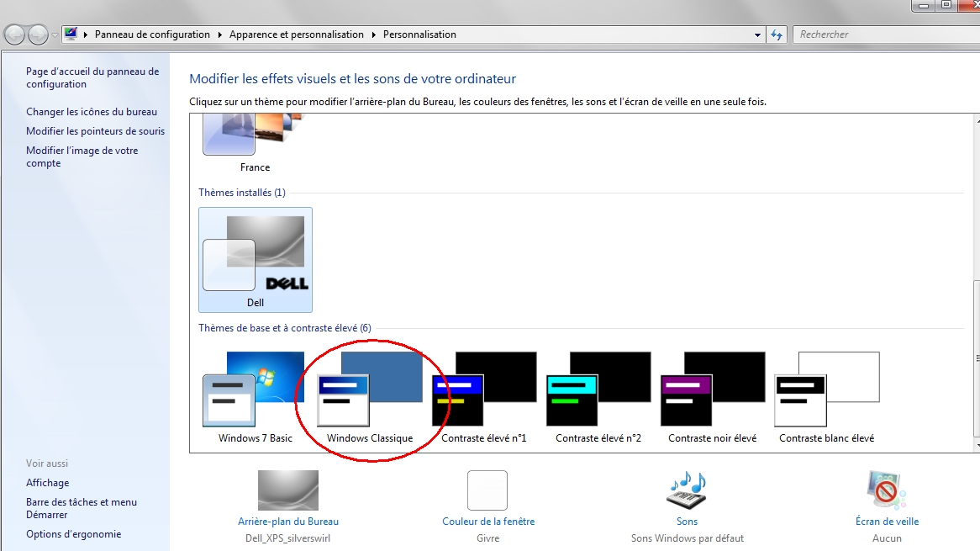Image resolution: width=980 pixels, height=551 pixels.
Task: Expand arrow before 'Personnalisation' breadcrumb
Action: [374, 34]
